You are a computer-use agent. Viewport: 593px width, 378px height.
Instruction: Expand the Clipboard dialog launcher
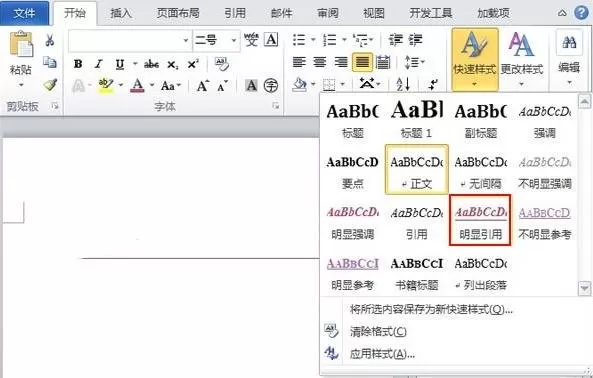point(55,106)
